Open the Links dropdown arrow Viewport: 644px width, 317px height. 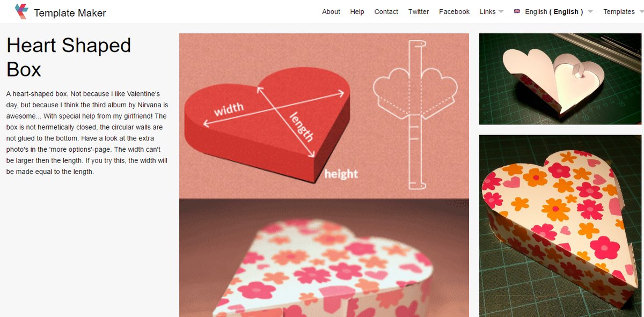[x=501, y=12]
